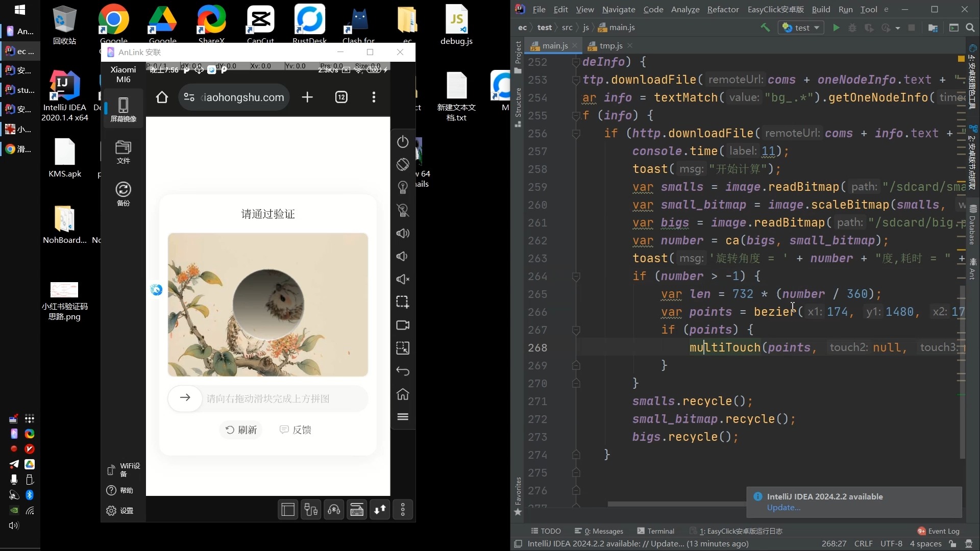Click the captcha slider arrow handle
980x551 pixels.
pyautogui.click(x=185, y=398)
